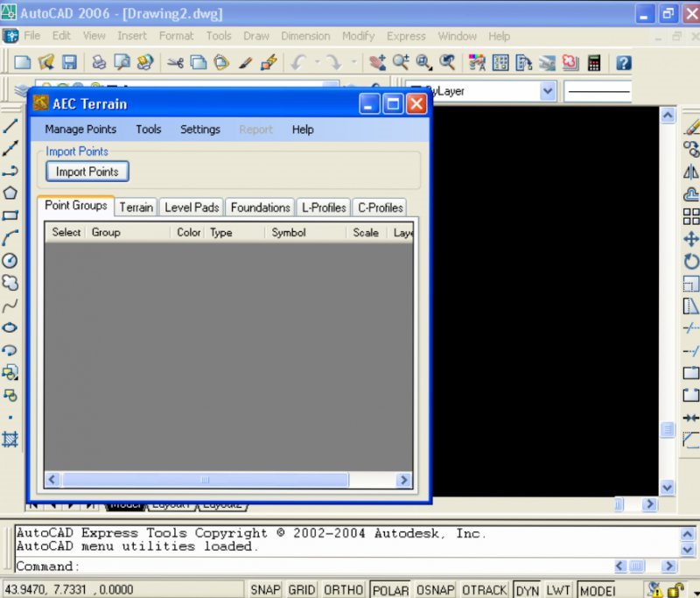Open the AEC Terrain Tools menu
The width and height of the screenshot is (700, 598).
pyautogui.click(x=148, y=130)
